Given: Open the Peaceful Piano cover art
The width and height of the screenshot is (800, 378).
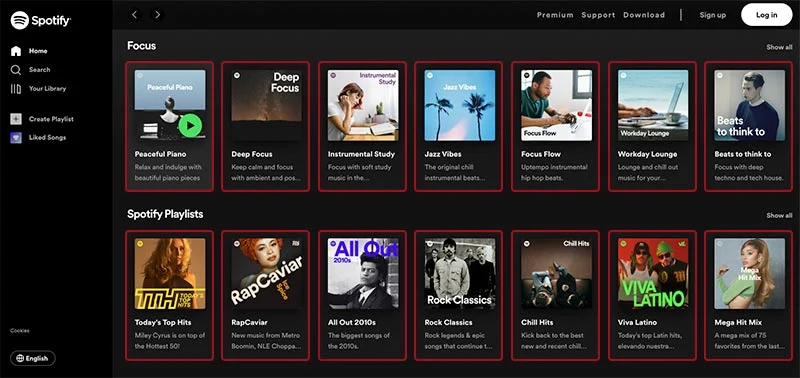Looking at the screenshot, I should coord(170,105).
